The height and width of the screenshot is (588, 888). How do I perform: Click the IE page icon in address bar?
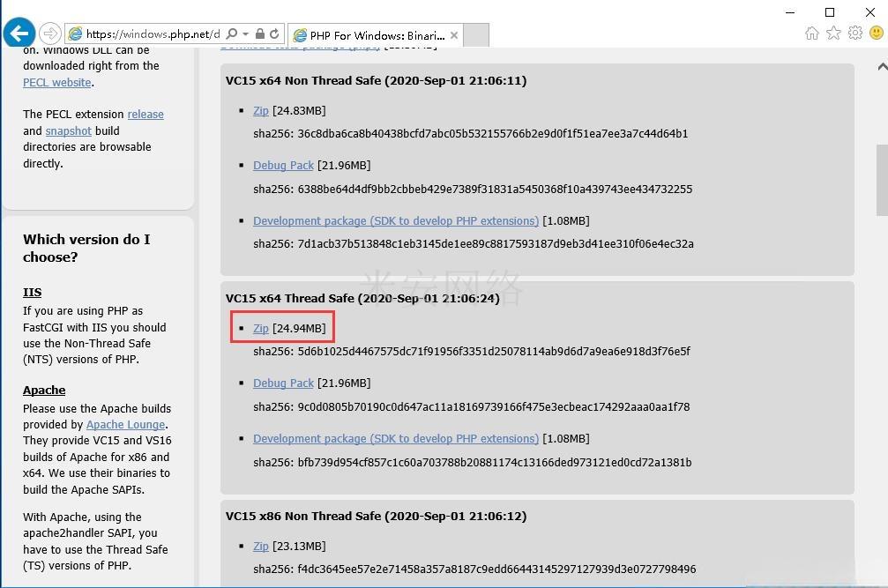(x=75, y=34)
